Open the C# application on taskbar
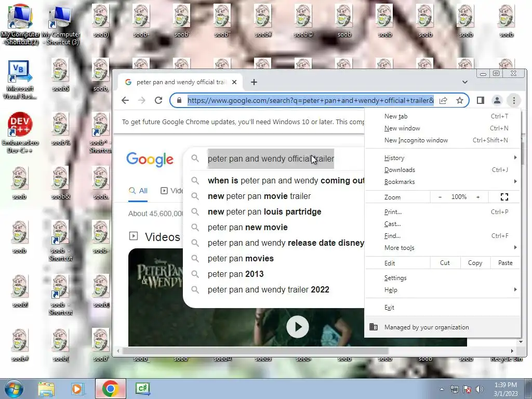This screenshot has width=532, height=399. 143,389
